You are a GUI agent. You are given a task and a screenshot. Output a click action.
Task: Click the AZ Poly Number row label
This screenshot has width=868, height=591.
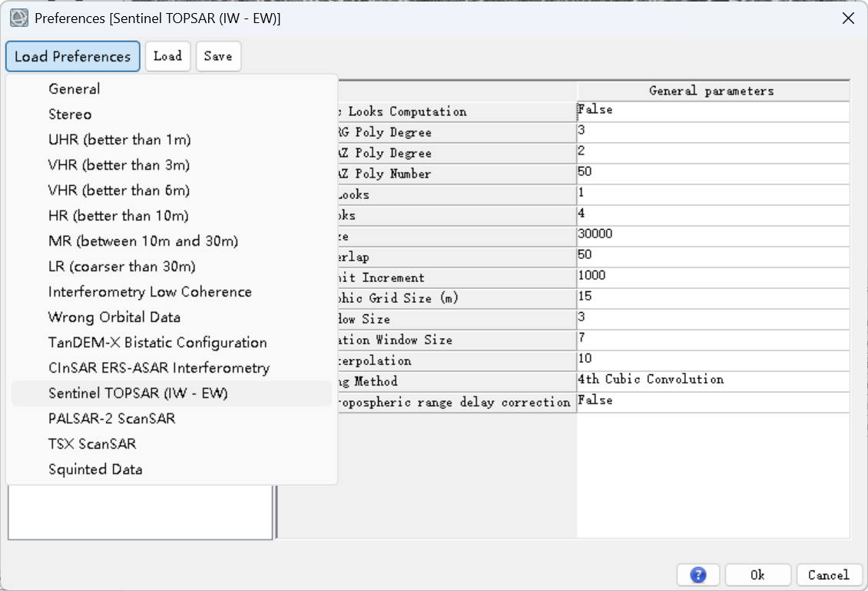(457, 174)
